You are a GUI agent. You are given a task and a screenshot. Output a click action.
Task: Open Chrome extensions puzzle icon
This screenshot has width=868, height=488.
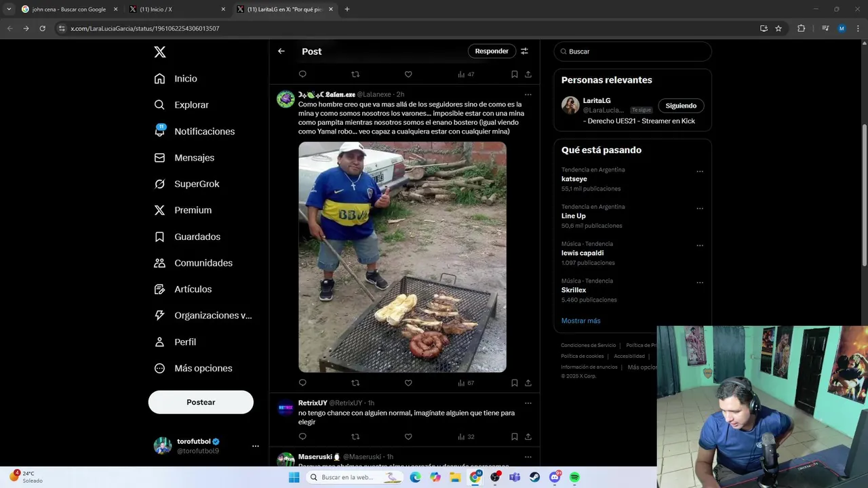801,28
